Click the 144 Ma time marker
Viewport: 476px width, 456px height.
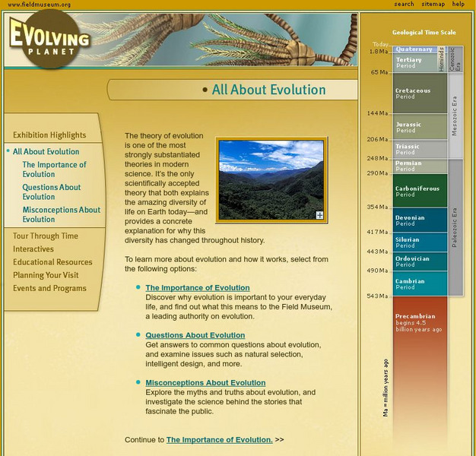(377, 113)
